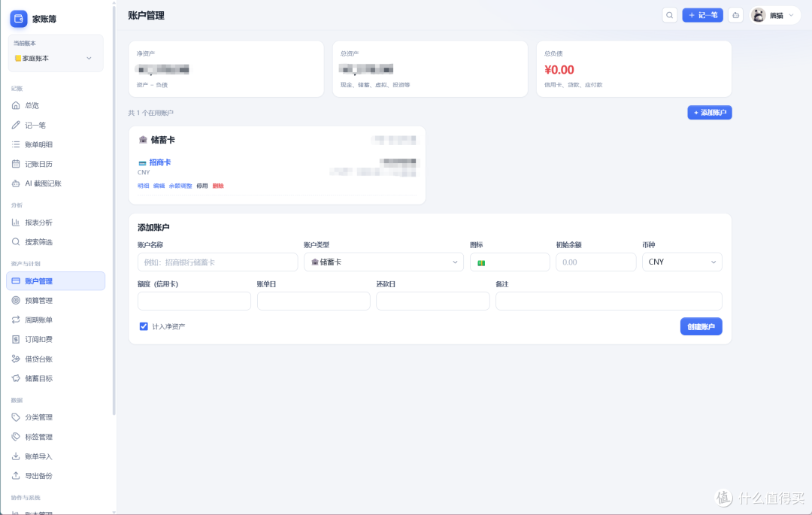Click 余额调整 link under 招商卡
The height and width of the screenshot is (515, 812).
pos(180,186)
